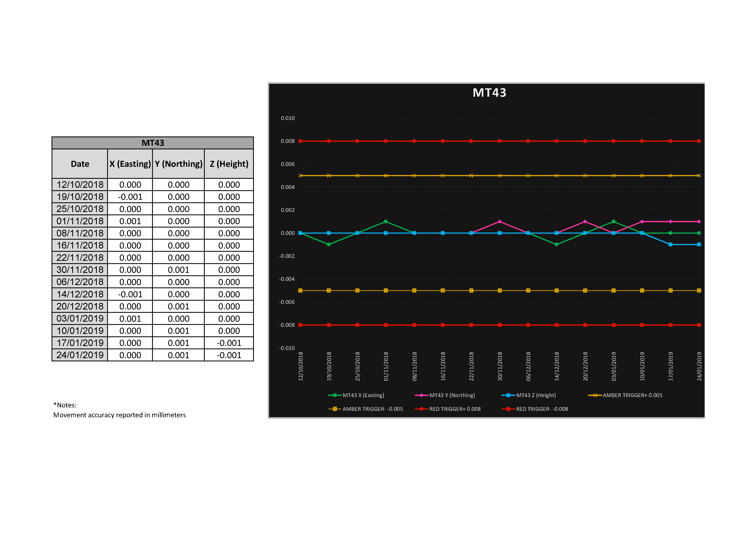Click the 0.002 y-axis label
This screenshot has height=534, width=756.
[287, 210]
